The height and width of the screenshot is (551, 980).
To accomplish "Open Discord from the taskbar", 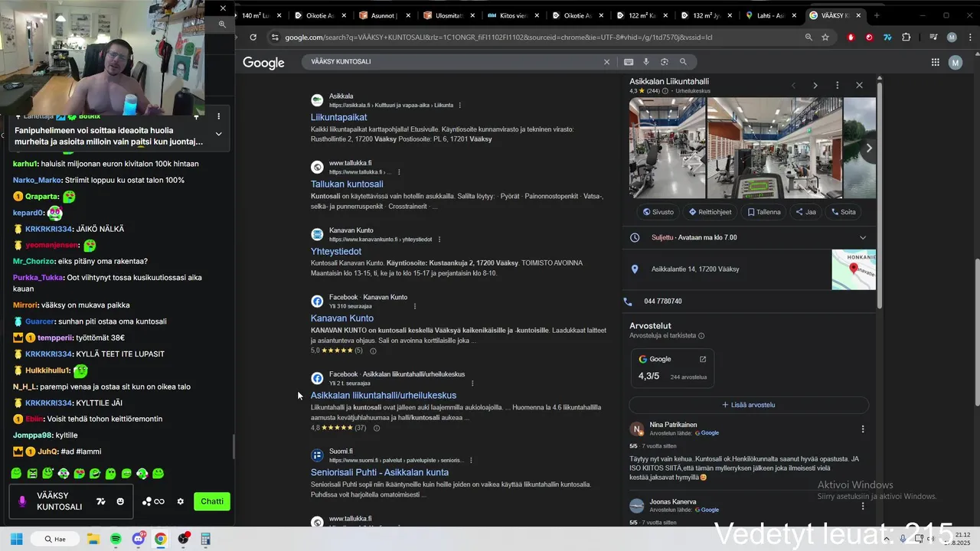I will (x=139, y=539).
